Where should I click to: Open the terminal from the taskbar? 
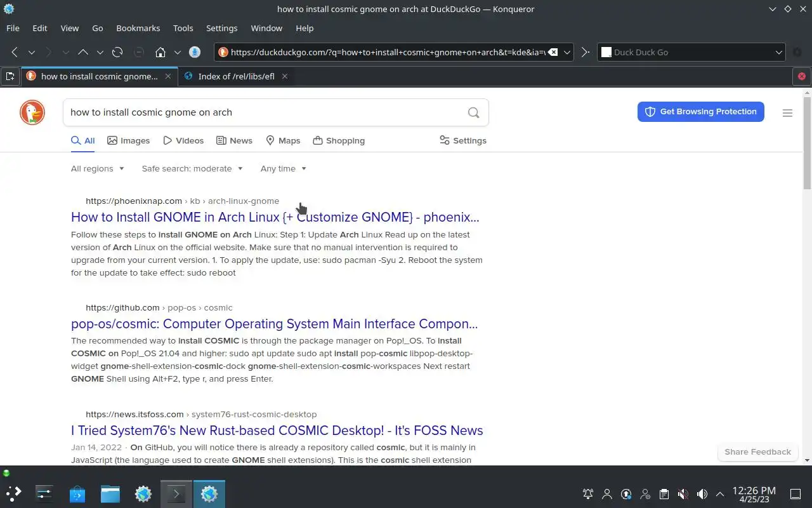pyautogui.click(x=176, y=493)
